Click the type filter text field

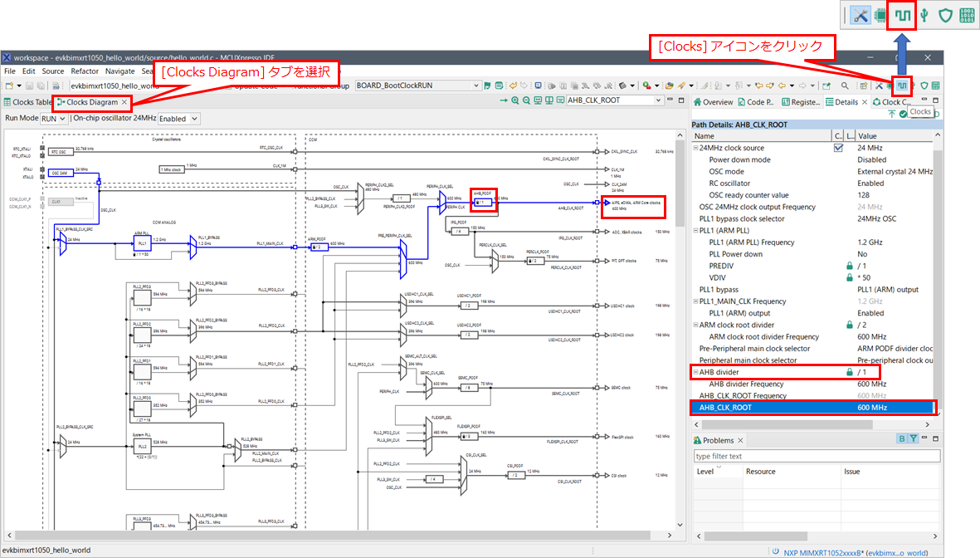[817, 456]
